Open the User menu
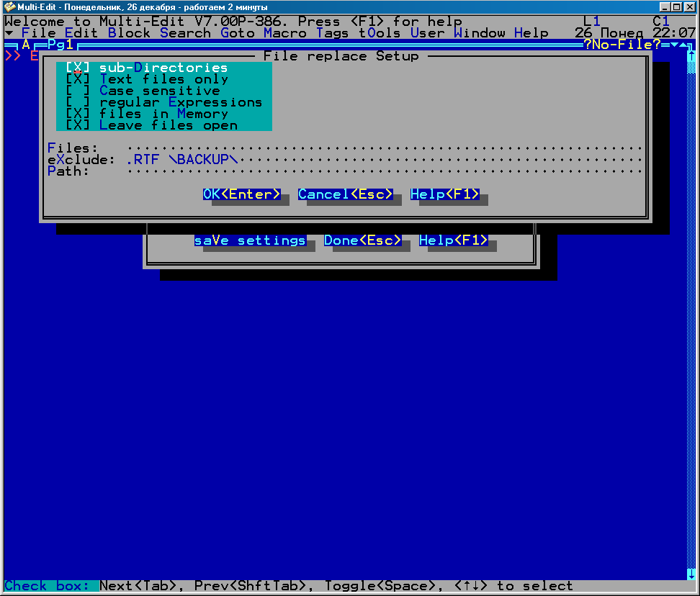This screenshot has width=700, height=596. 427,33
